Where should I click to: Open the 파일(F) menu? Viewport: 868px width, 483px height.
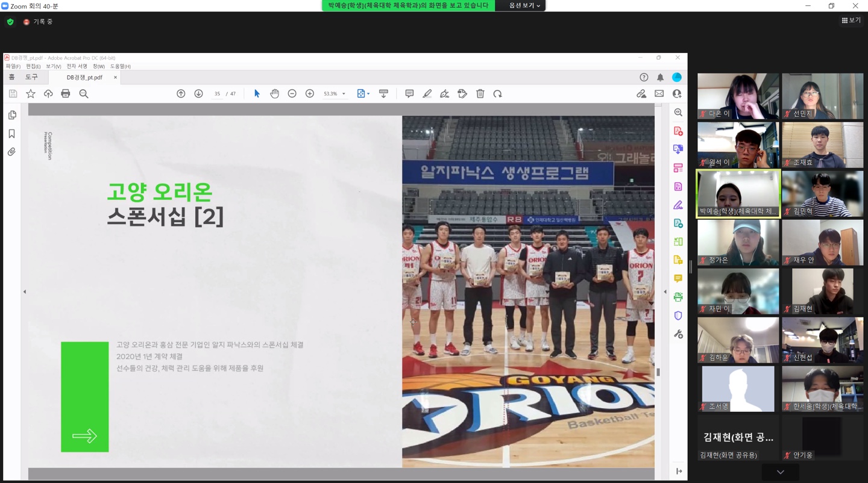(13, 66)
